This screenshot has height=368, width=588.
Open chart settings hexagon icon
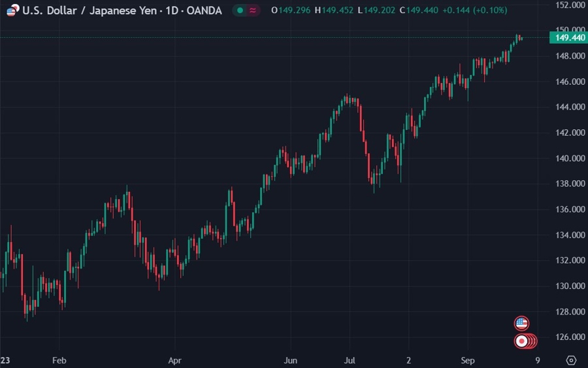[x=571, y=360]
